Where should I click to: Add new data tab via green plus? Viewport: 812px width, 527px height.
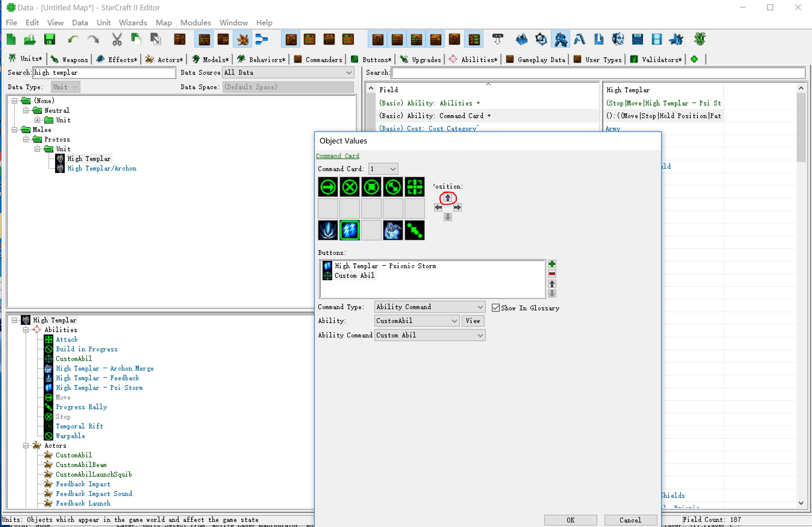[x=694, y=59]
